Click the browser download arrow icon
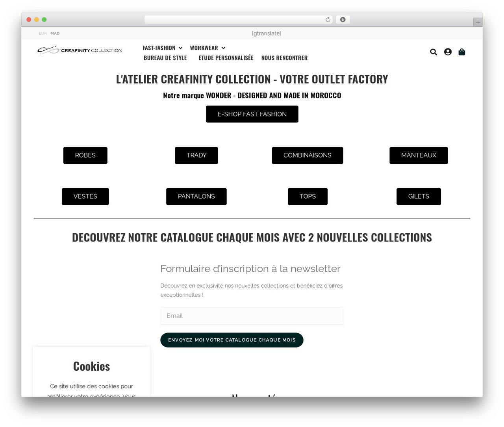 click(343, 20)
